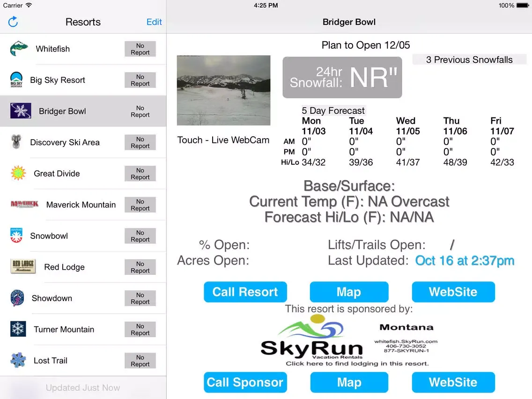Click Mon 11/03 forecast column header
This screenshot has width=532, height=399.
tap(314, 126)
